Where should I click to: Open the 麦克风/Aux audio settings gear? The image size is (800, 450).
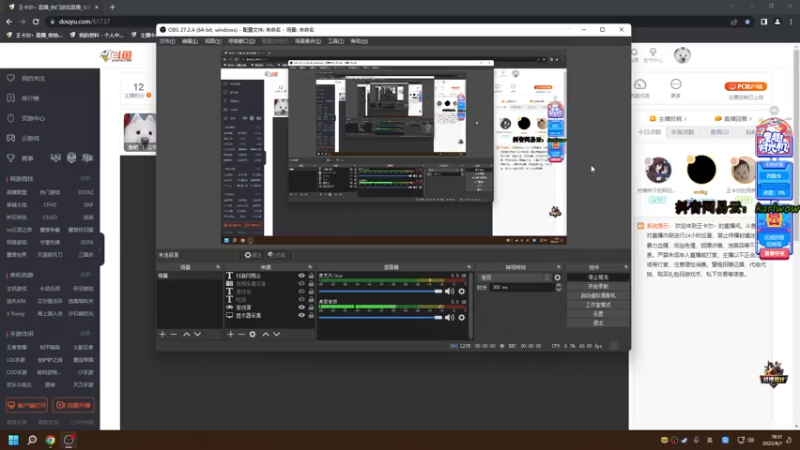pos(462,291)
